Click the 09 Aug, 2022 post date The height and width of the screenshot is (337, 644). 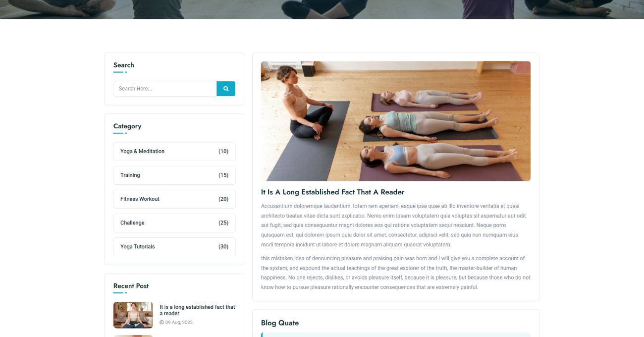(x=179, y=323)
